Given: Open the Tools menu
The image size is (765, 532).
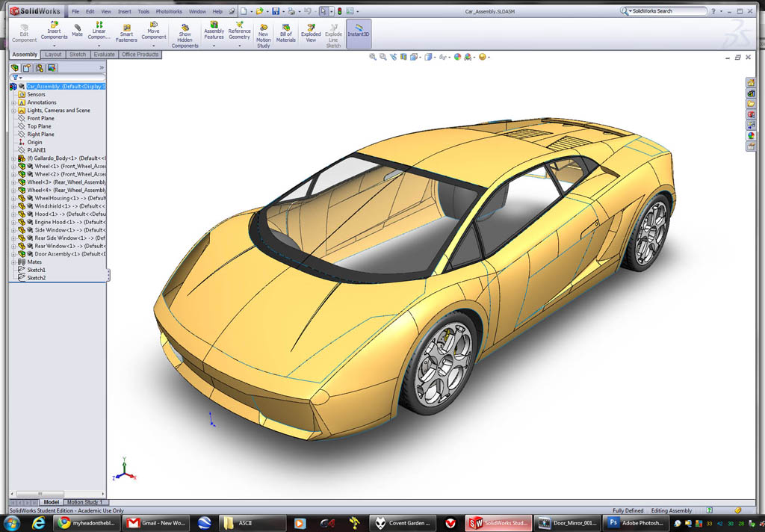Looking at the screenshot, I should pyautogui.click(x=143, y=11).
